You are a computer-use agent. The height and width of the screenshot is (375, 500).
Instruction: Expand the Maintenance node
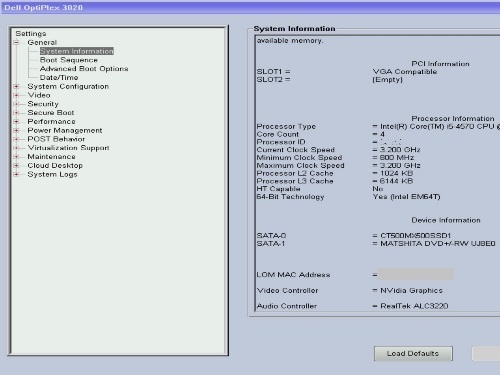(16, 157)
